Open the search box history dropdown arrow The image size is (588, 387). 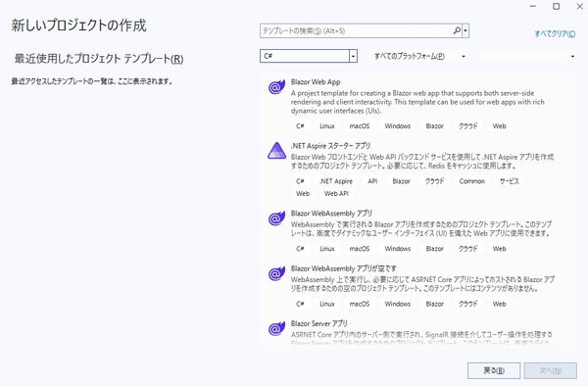(465, 30)
